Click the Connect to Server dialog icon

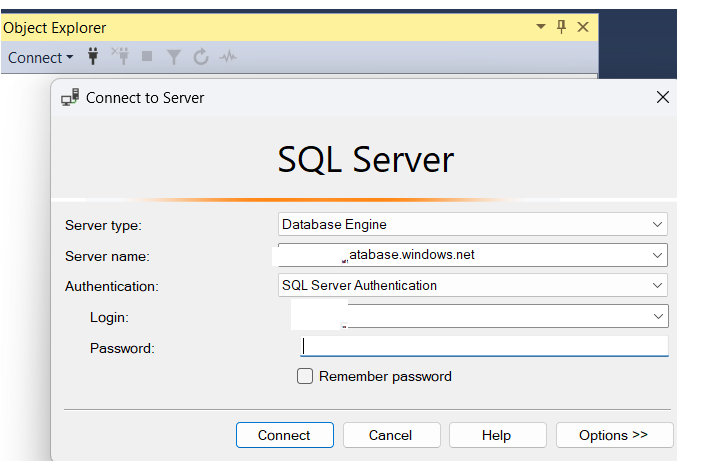70,97
